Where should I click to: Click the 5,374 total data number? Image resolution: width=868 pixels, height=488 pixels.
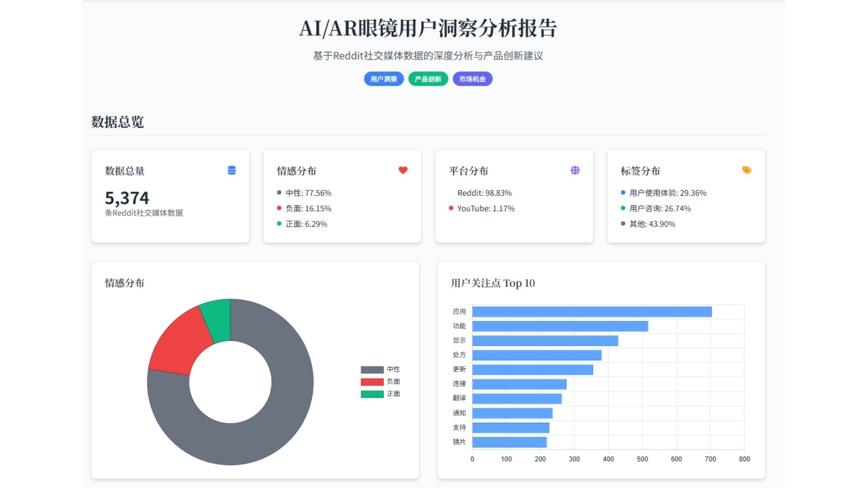pos(127,198)
